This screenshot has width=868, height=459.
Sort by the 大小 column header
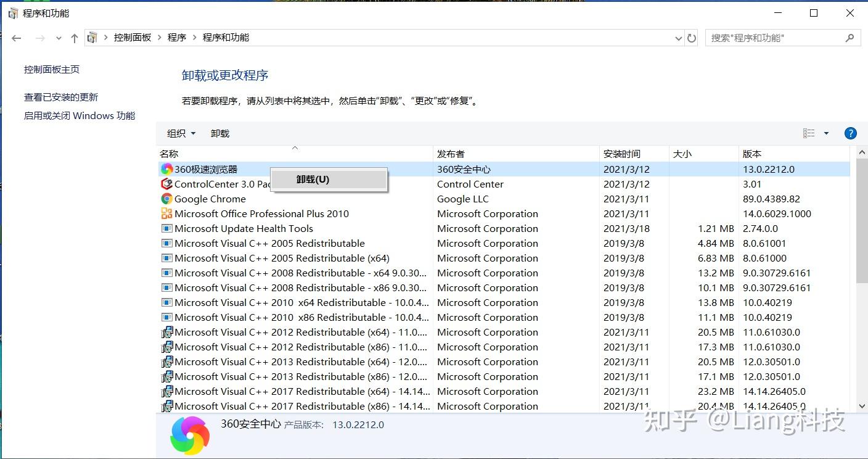(x=704, y=154)
